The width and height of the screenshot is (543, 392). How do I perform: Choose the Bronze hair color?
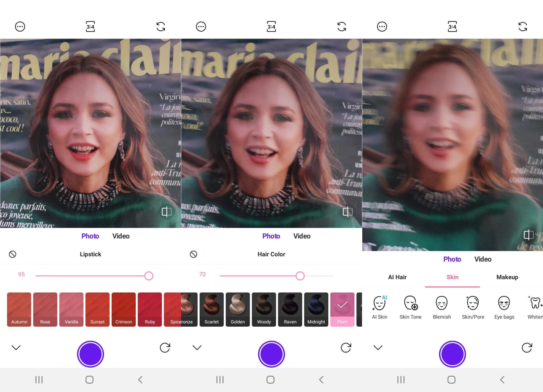[x=189, y=309]
